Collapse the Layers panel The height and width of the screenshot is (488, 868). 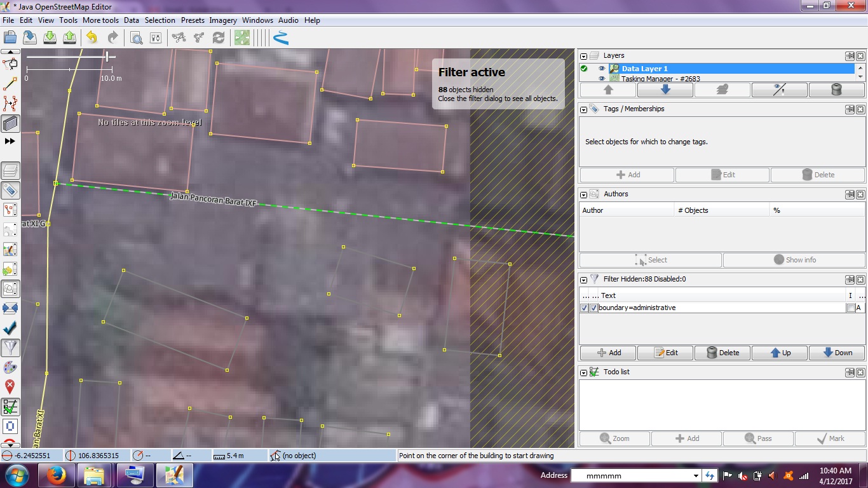[x=584, y=56]
